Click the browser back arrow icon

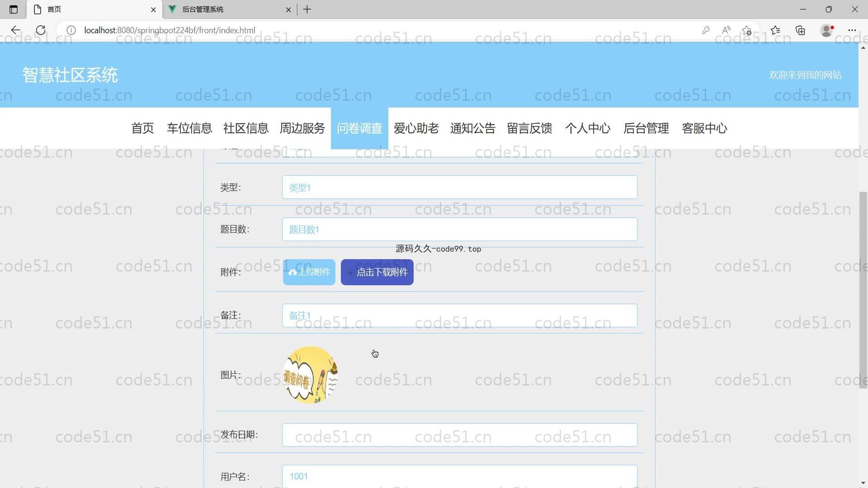coord(16,30)
